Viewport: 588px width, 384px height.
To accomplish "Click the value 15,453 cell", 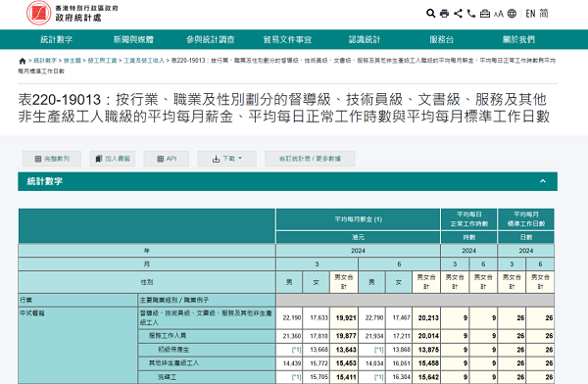I will click(x=344, y=363).
